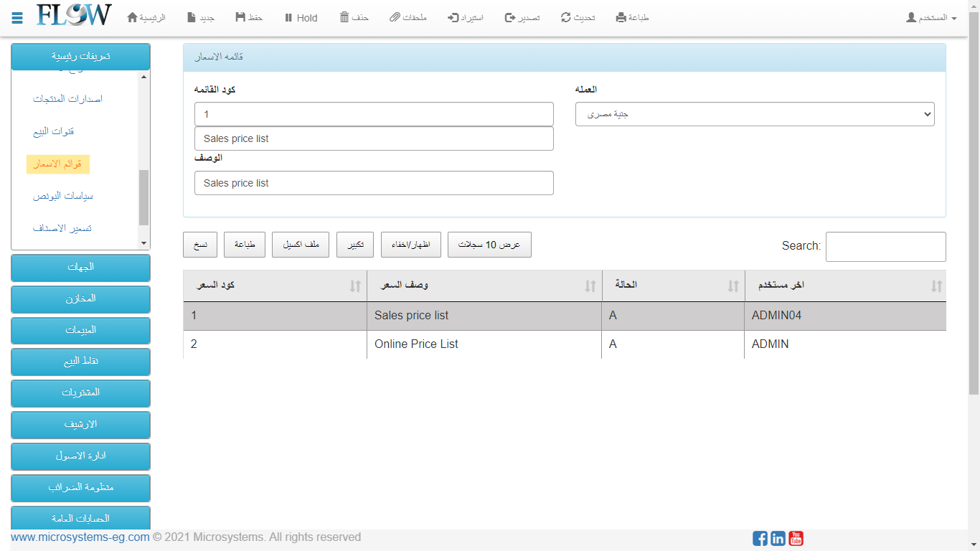This screenshot has width=980, height=551.
Task: Click the Home (الرئيسية) toolbar icon
Action: pos(133,18)
